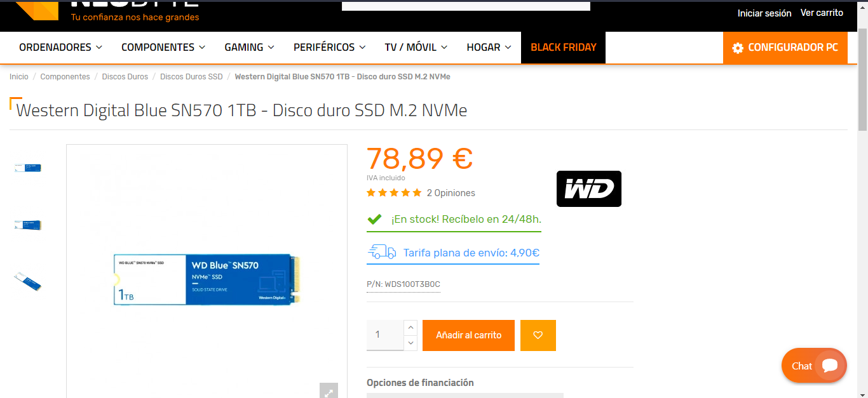Click the WD brand logo
This screenshot has width=868, height=398.
[589, 189]
